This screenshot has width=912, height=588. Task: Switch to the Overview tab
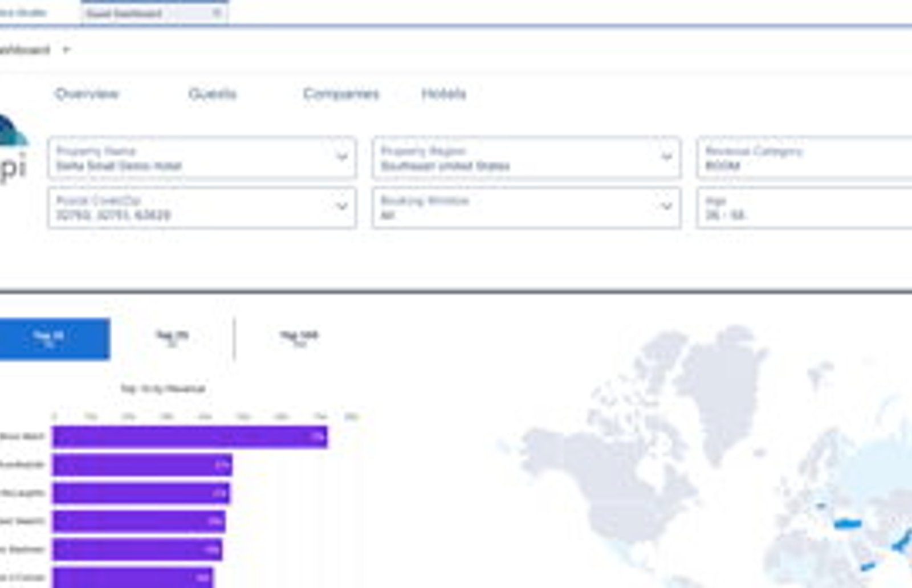87,93
